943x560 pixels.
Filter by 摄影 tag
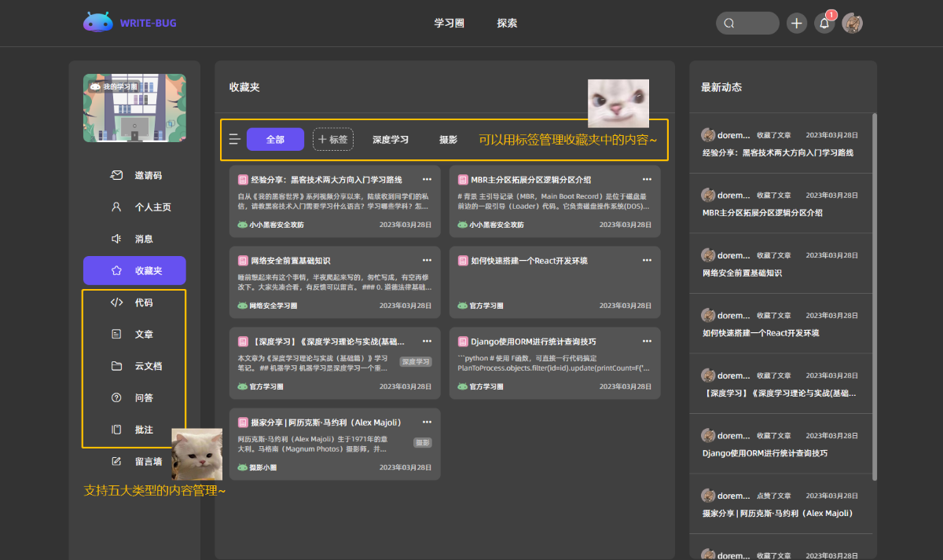pyautogui.click(x=448, y=140)
